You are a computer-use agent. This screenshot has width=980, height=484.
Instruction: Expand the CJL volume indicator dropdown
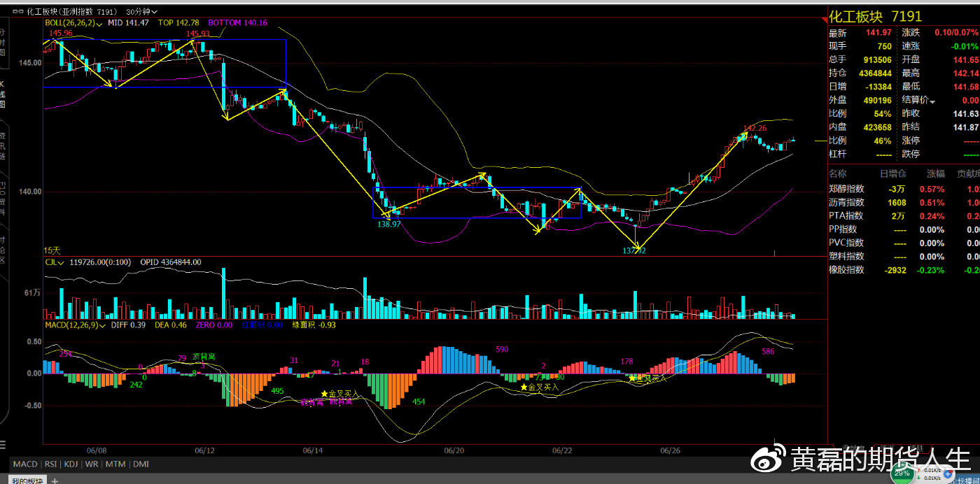[62, 262]
